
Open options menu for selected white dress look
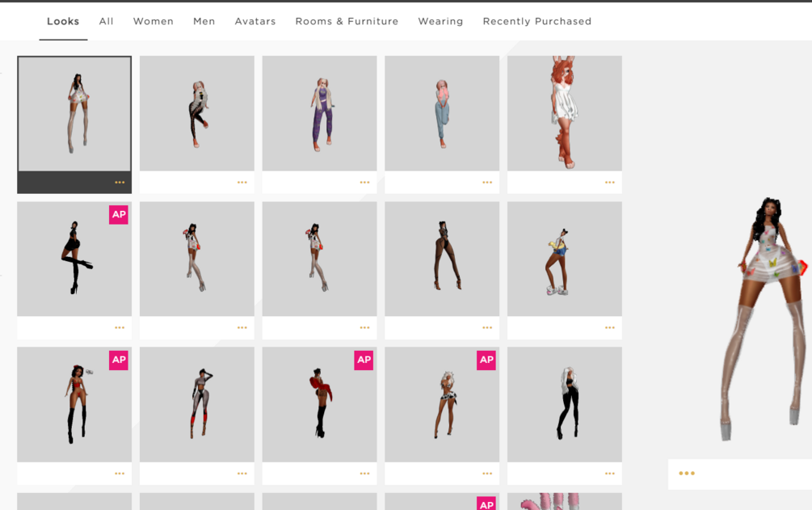pos(120,183)
